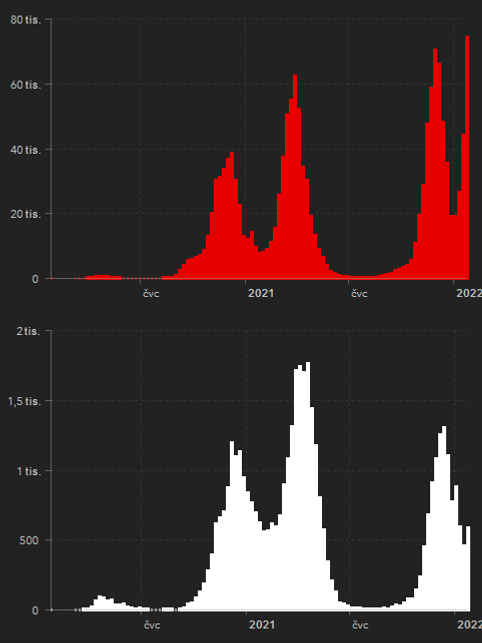The height and width of the screenshot is (643, 482).
Task: Click the 2022 label under the red chart
Action: (x=469, y=294)
